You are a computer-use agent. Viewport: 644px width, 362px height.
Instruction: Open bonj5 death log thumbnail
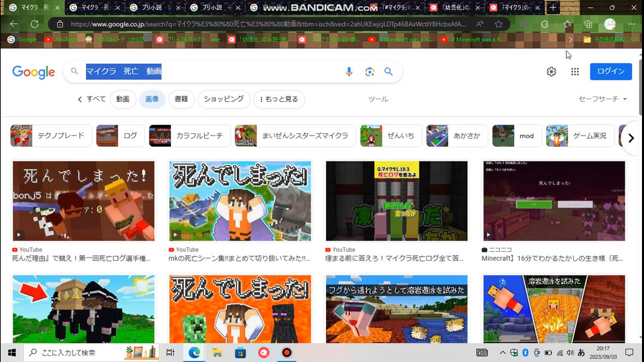click(x=83, y=201)
